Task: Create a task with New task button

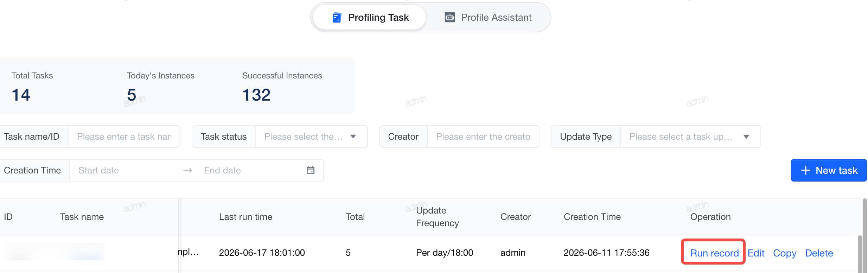Action: [x=829, y=170]
